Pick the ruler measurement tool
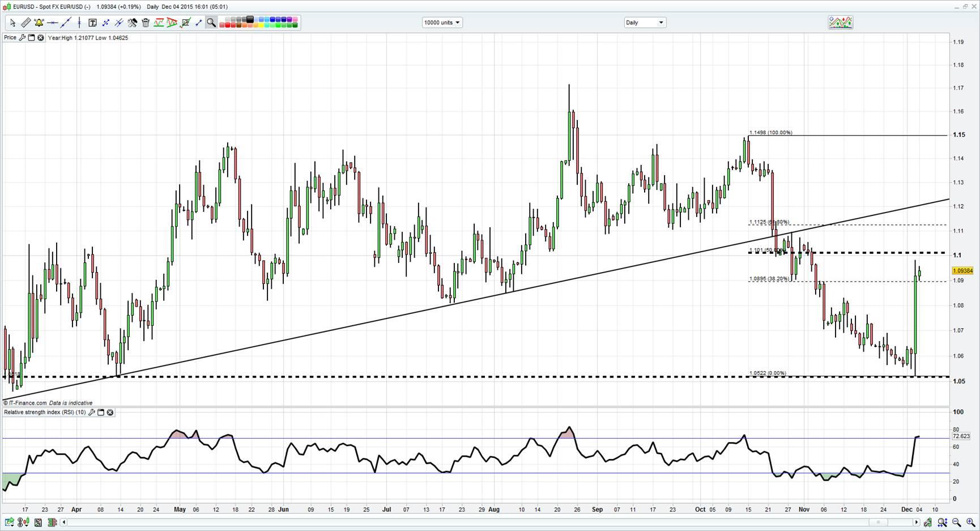980x531 pixels. [x=25, y=23]
